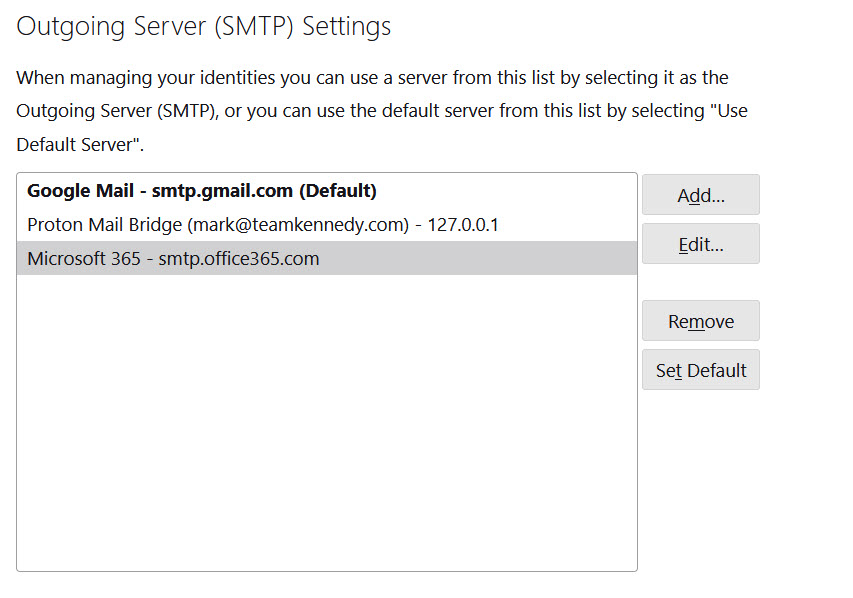Click the 127.0.0.1 address in the list

pyautogui.click(x=463, y=224)
